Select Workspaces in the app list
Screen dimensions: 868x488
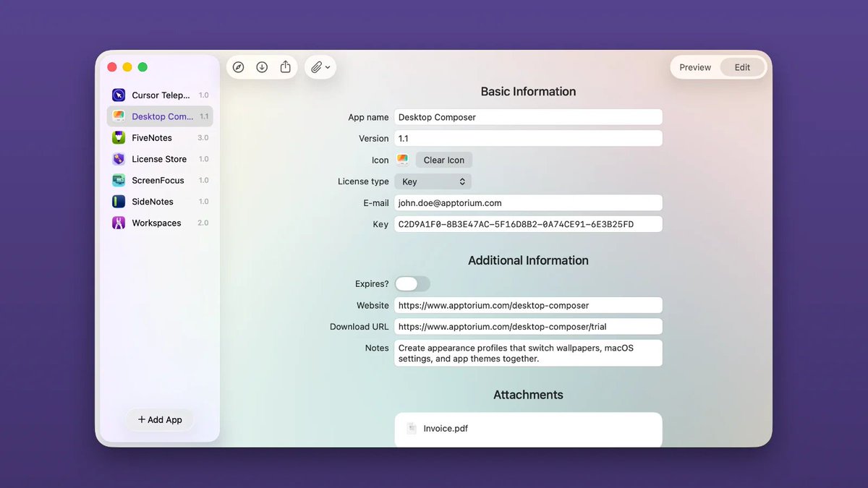[160, 223]
